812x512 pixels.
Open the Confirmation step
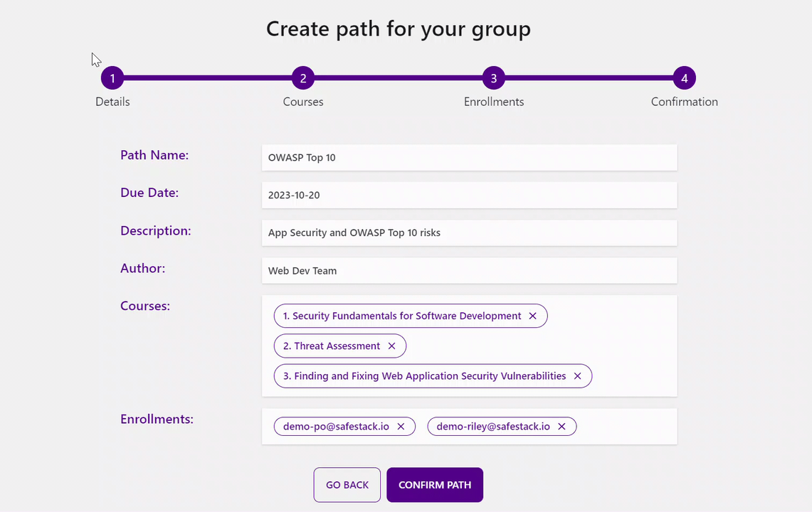point(684,101)
